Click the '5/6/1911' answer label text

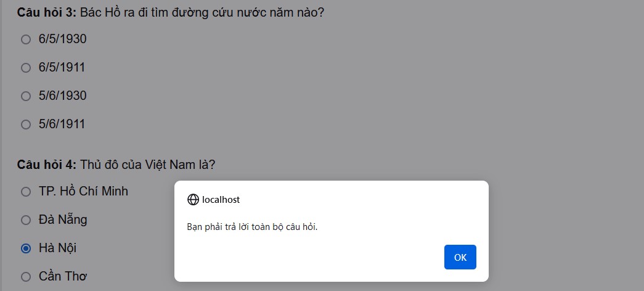[62, 124]
